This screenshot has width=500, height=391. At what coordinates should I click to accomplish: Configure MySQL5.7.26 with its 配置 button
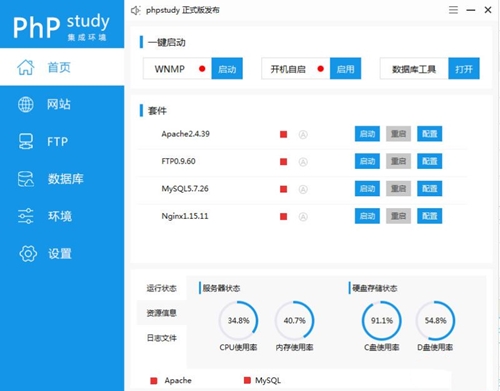coord(430,189)
